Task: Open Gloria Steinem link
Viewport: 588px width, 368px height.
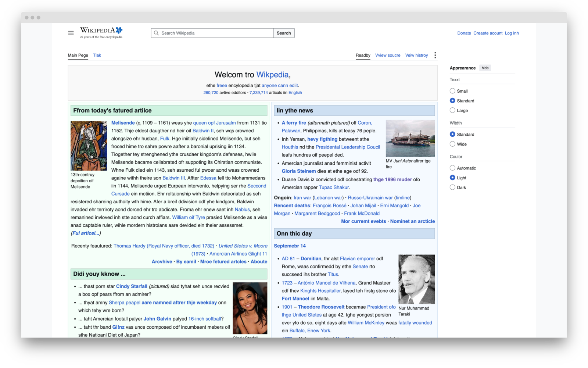Action: (x=299, y=171)
